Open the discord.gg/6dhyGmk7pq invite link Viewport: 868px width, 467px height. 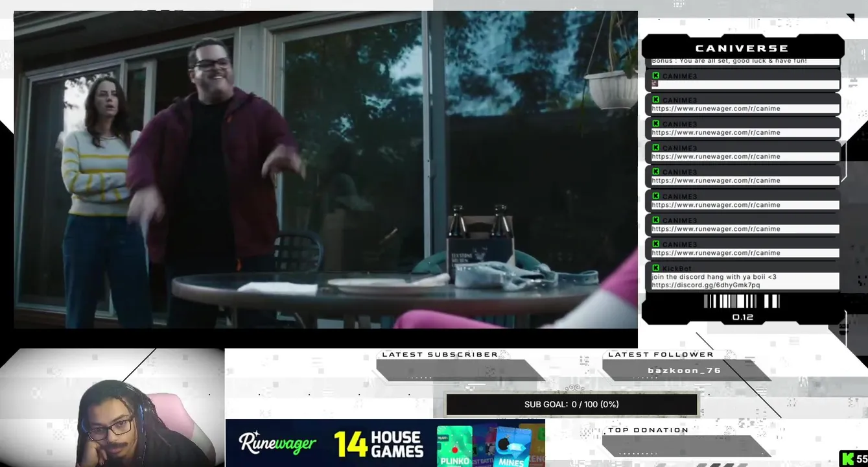(x=705, y=285)
